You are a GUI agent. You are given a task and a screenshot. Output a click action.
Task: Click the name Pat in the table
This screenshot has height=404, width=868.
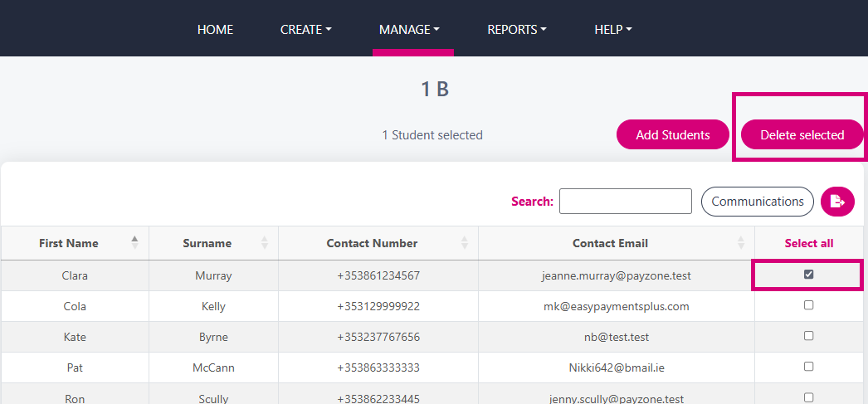[75, 367]
